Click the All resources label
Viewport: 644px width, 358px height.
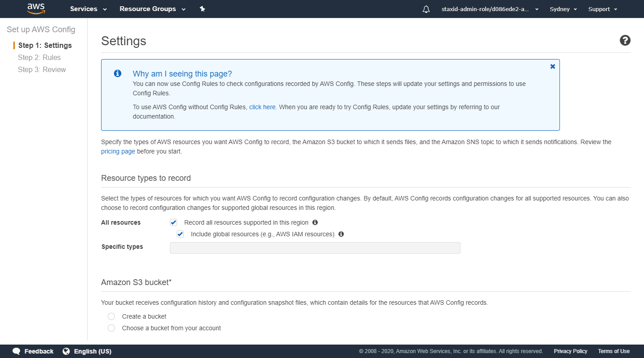(121, 222)
